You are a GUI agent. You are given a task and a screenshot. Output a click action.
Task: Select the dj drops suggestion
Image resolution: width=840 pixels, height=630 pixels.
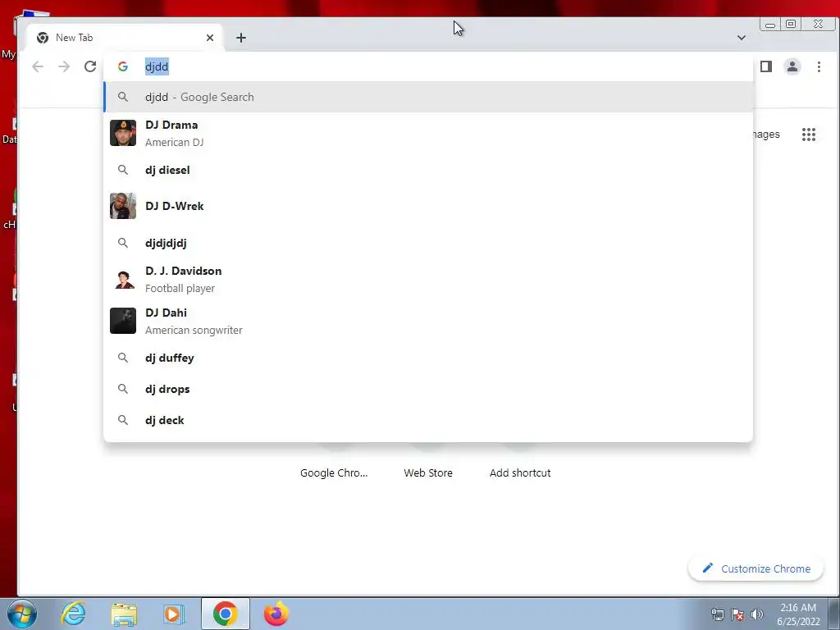[x=428, y=388]
